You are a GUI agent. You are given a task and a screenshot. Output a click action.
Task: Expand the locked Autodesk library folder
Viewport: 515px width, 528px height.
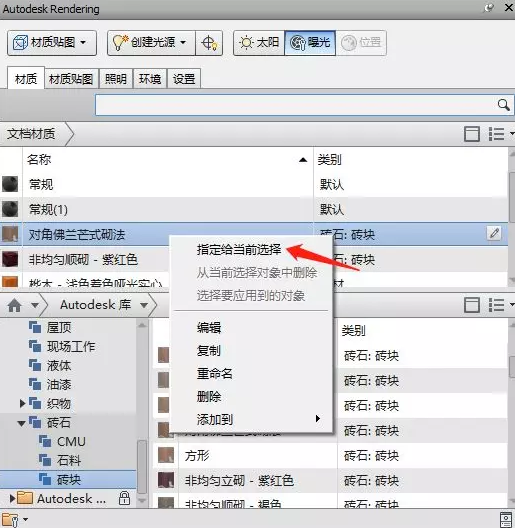(x=12, y=498)
